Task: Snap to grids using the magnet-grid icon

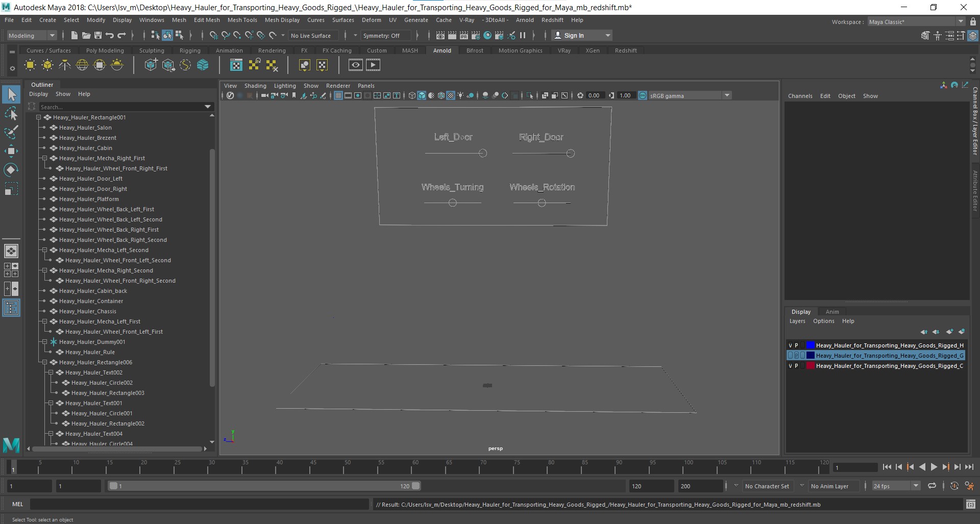Action: [x=214, y=35]
